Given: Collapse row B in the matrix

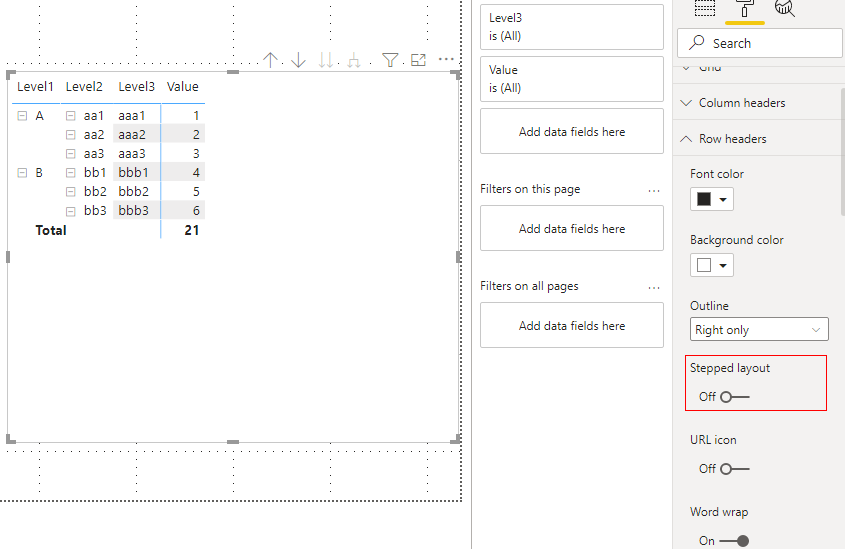Looking at the screenshot, I should [x=22, y=173].
